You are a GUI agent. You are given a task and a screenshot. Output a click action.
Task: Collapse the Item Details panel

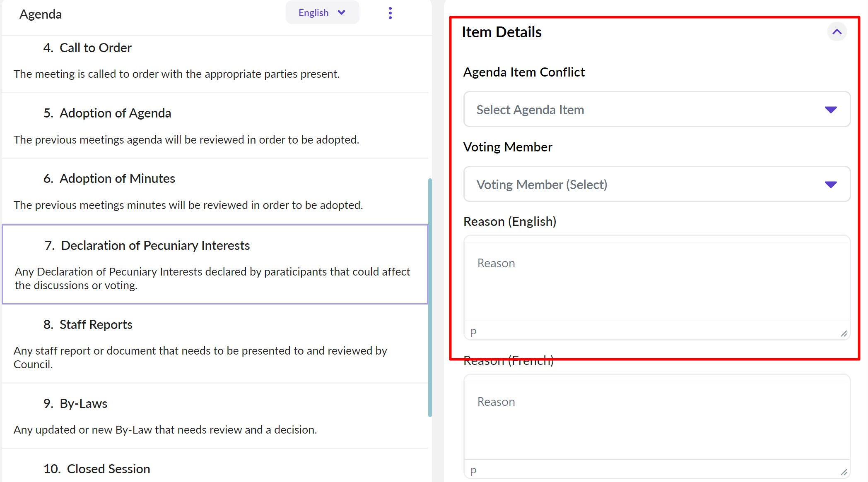[x=837, y=32]
